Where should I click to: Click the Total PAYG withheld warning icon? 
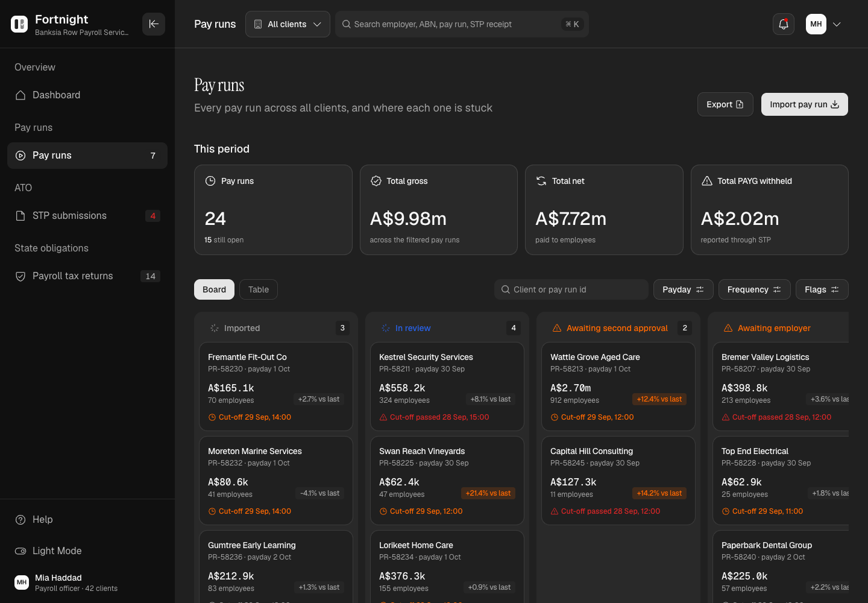pos(707,181)
